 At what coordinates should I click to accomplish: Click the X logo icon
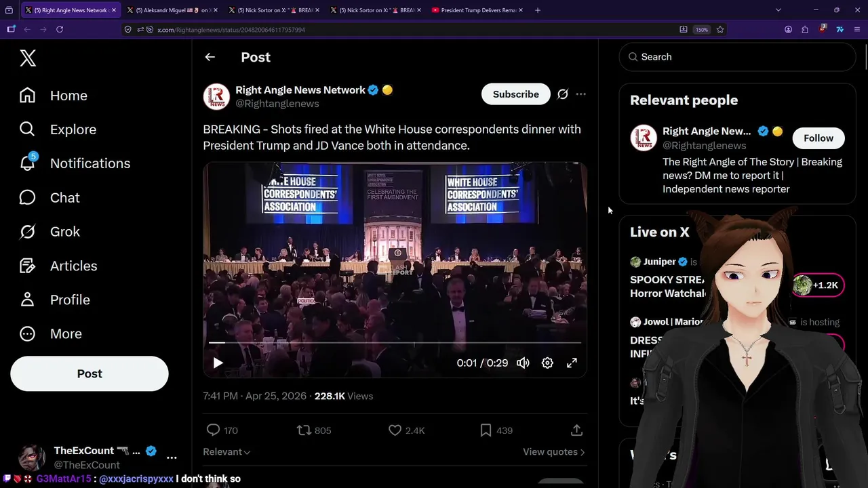click(x=28, y=58)
